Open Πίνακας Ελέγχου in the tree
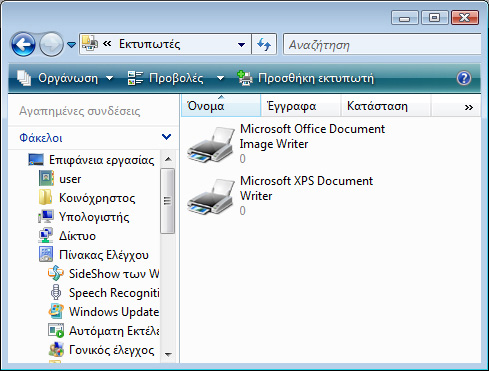Screen dimensions: 489x371 pos(104,255)
